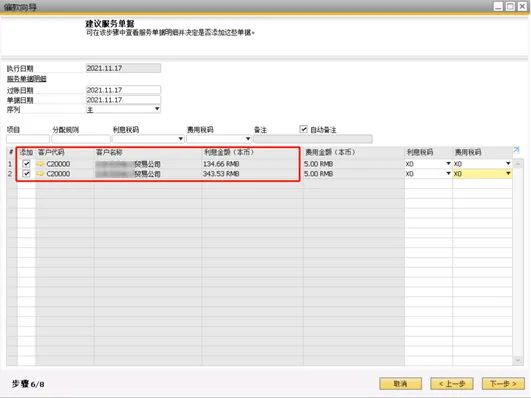
Task: Select the 134.66 RMB interest cell
Action: [253, 164]
